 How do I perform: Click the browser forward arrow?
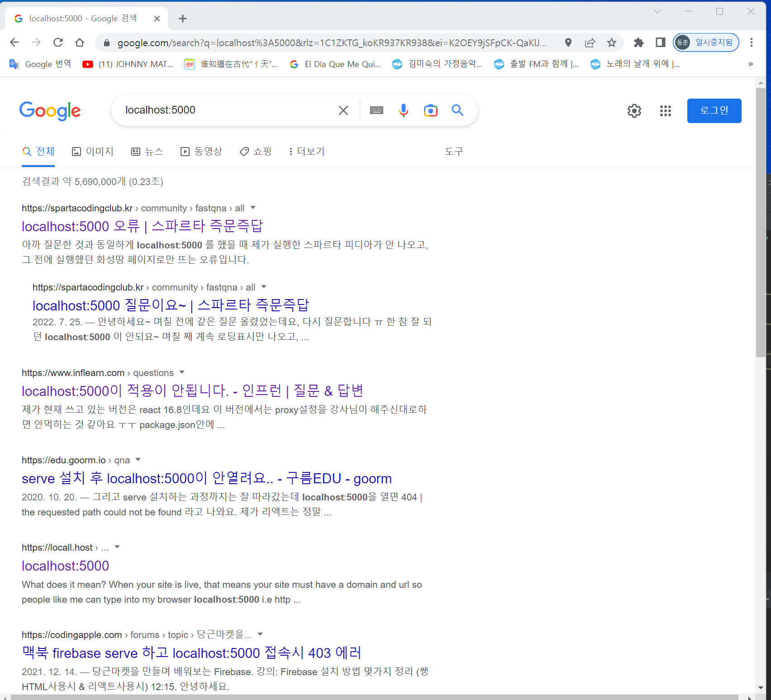point(36,43)
